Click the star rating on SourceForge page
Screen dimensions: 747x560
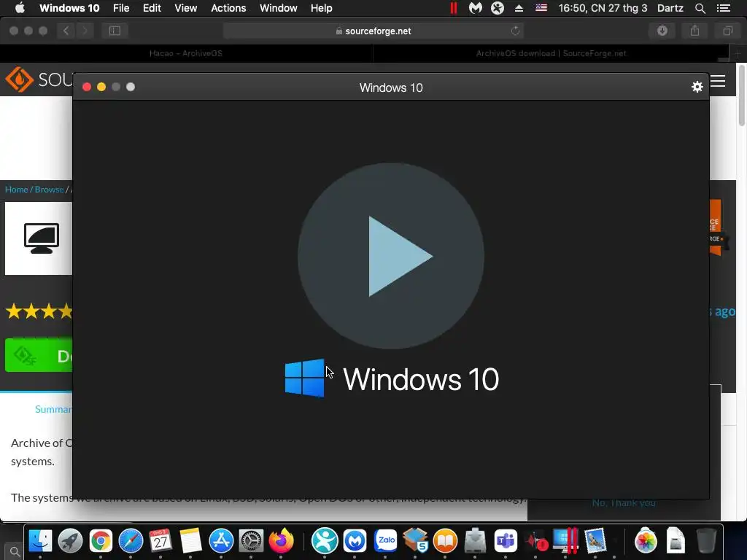[39, 311]
